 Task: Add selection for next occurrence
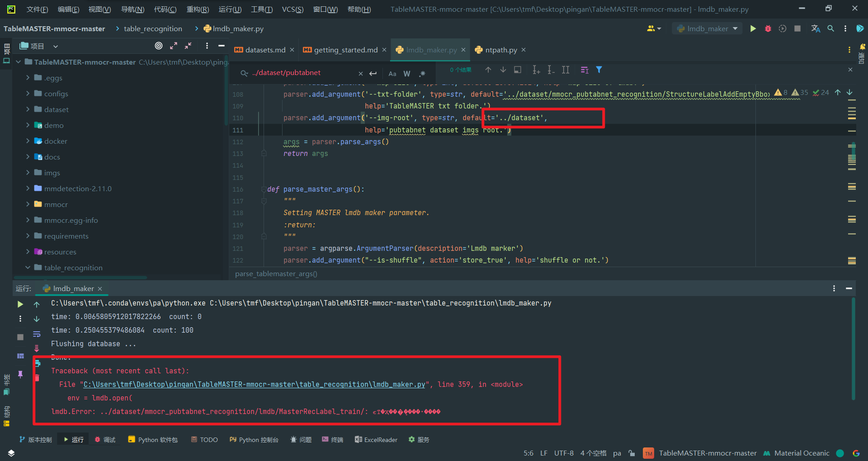tap(536, 70)
